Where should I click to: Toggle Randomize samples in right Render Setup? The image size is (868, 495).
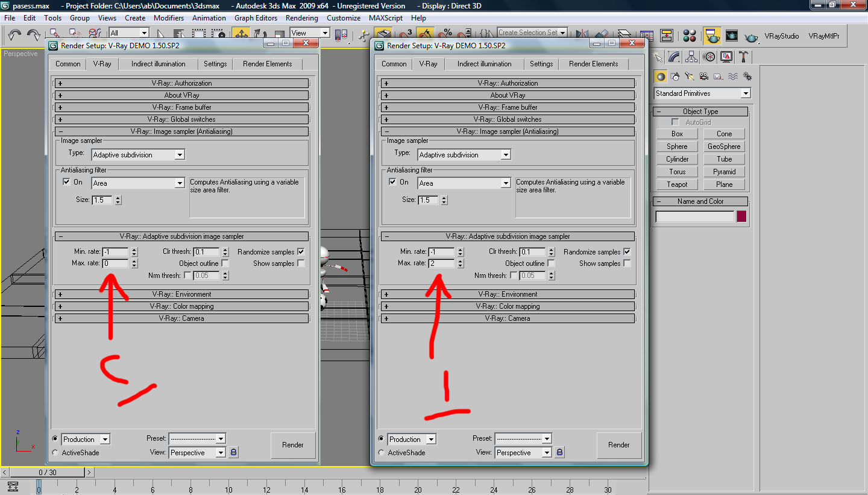[x=627, y=251]
